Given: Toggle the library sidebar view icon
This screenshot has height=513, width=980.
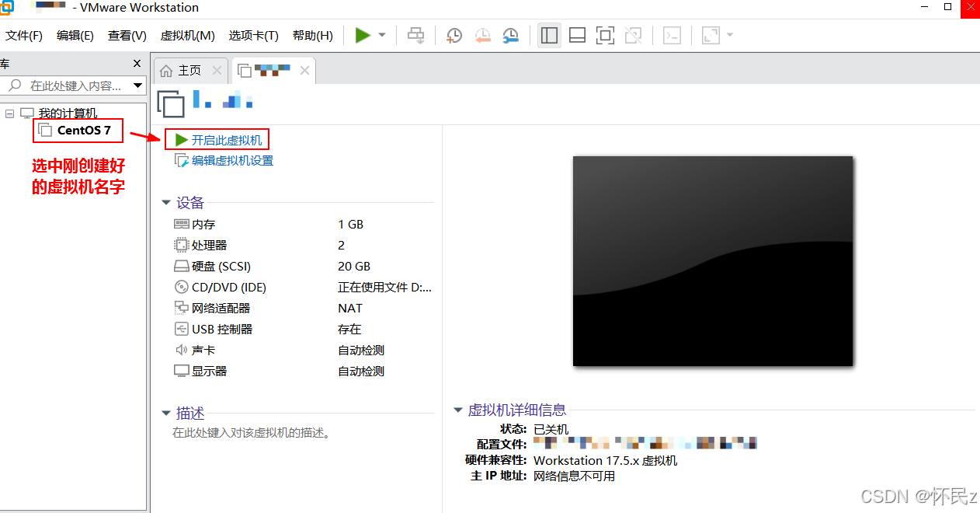Looking at the screenshot, I should click(549, 35).
